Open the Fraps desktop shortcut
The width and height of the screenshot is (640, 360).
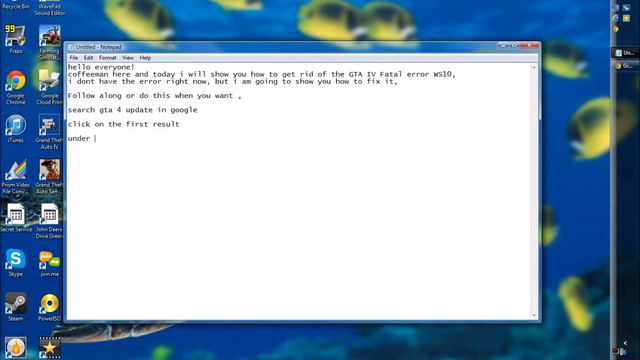pos(16,39)
